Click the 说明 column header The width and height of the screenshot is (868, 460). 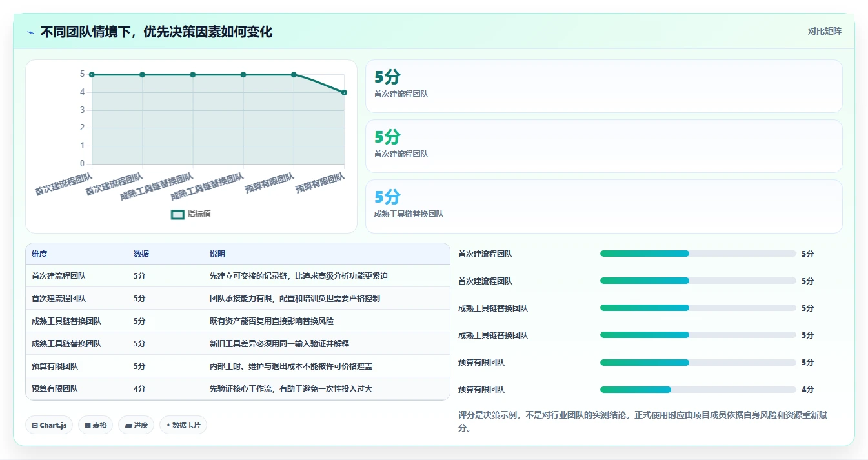(x=217, y=254)
